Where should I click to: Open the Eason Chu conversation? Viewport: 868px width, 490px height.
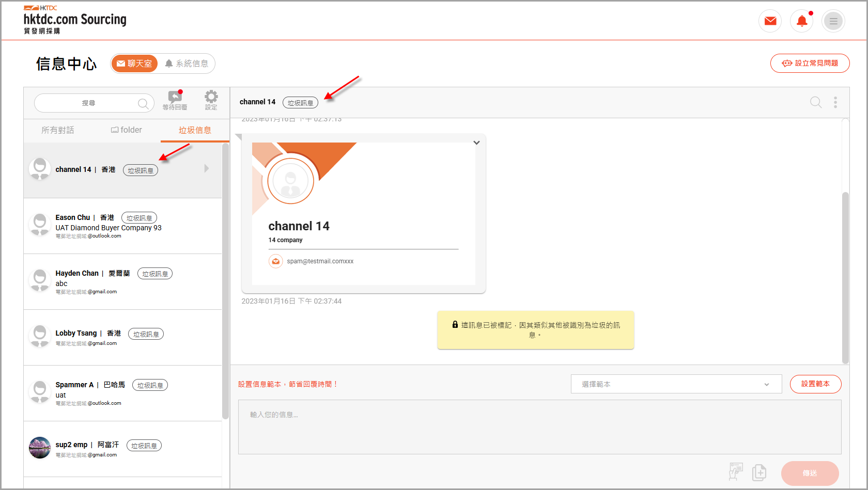click(x=123, y=226)
